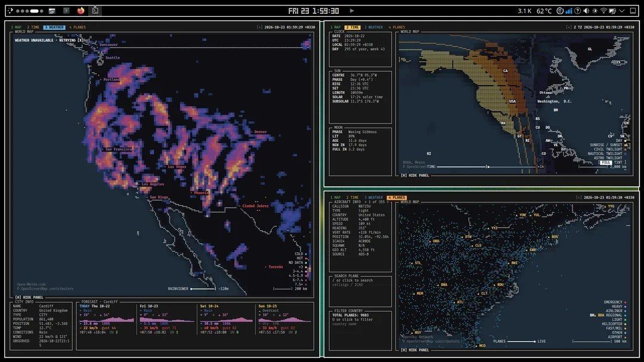Screen dimensions: 644x362
Task: Go to previous aircraft with the < arrow
Action: point(365,202)
